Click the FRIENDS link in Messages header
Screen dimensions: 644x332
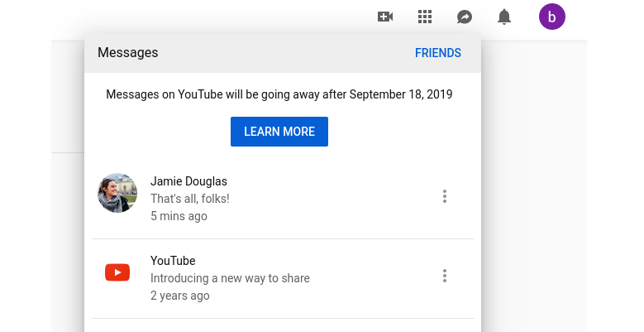(x=438, y=53)
